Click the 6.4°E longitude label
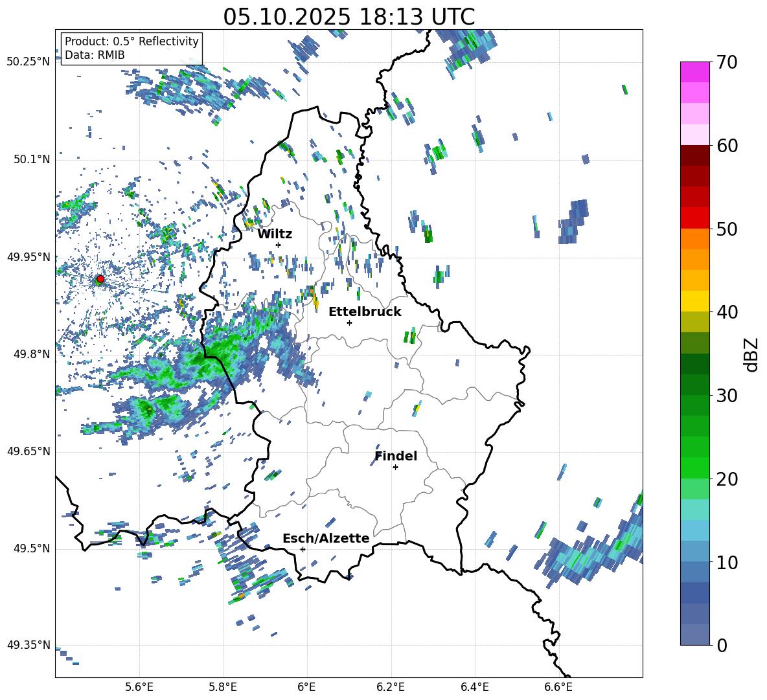This screenshot has width=767, height=700. pos(474,687)
